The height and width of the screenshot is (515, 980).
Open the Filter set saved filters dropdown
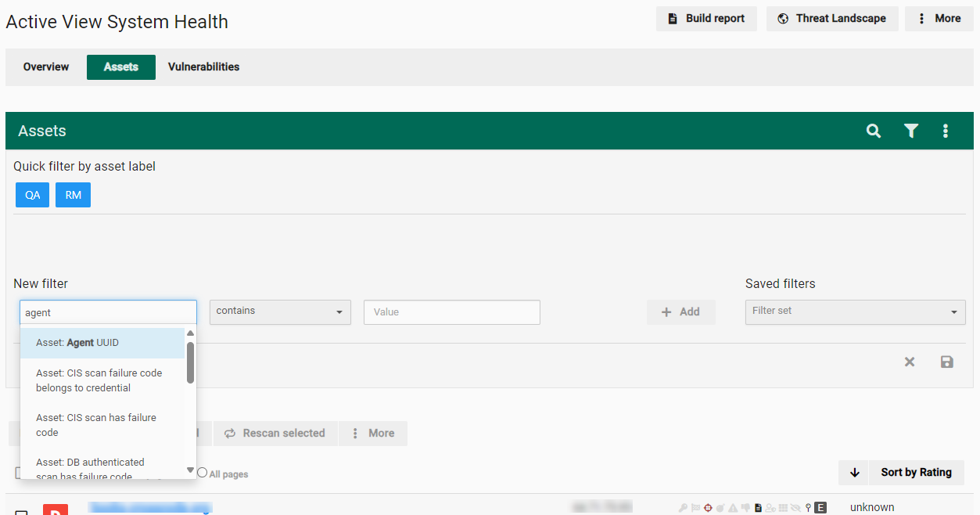pyautogui.click(x=855, y=312)
